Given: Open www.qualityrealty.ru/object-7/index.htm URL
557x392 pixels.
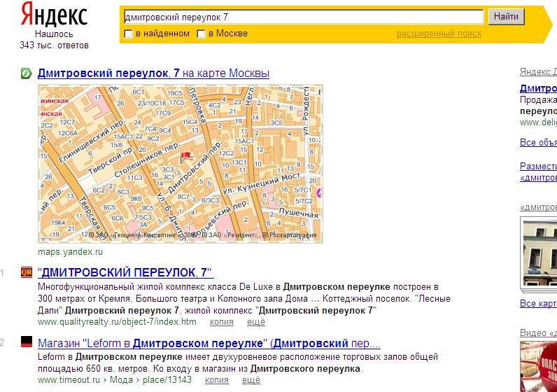Looking at the screenshot, I should tap(117, 321).
